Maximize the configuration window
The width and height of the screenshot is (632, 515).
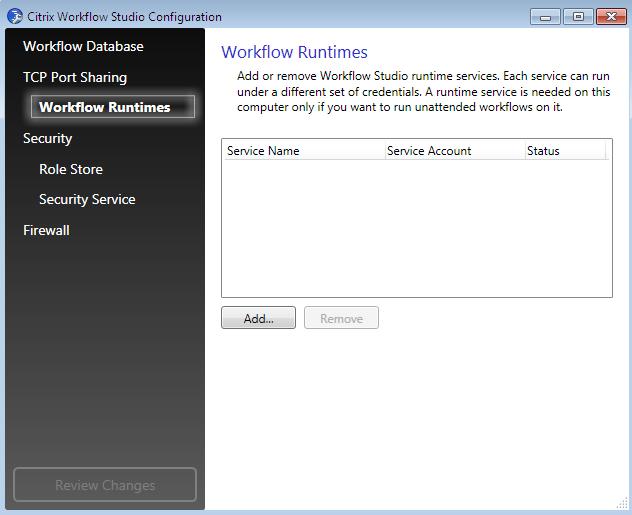point(578,17)
